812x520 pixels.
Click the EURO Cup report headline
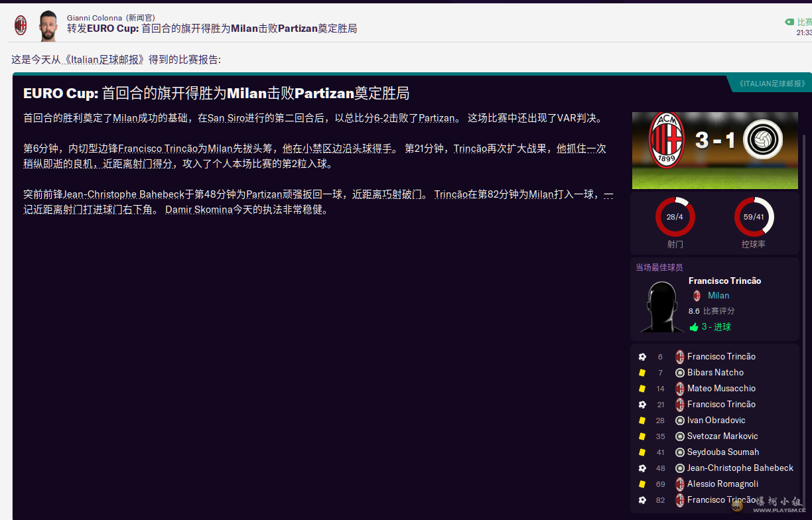click(216, 94)
